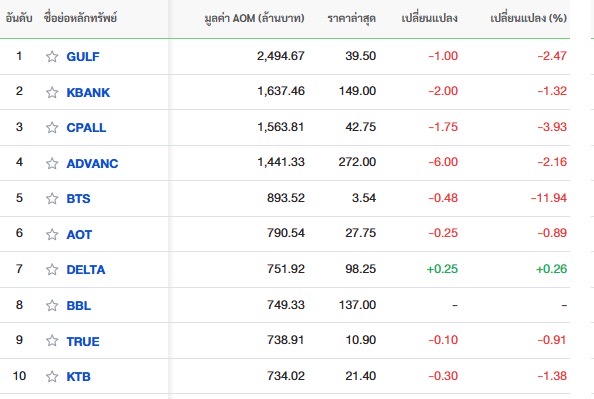Open the GULF stock link
Image resolution: width=594 pixels, height=399 pixels.
83,56
